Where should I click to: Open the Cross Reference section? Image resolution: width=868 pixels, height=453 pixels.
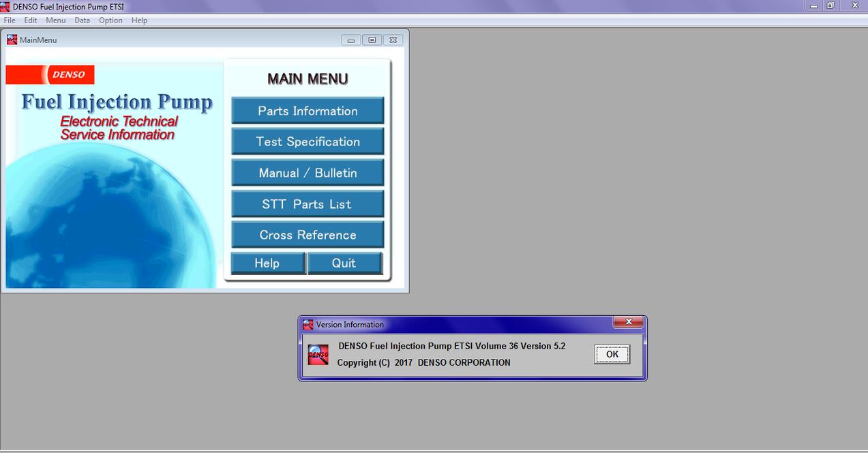(308, 235)
